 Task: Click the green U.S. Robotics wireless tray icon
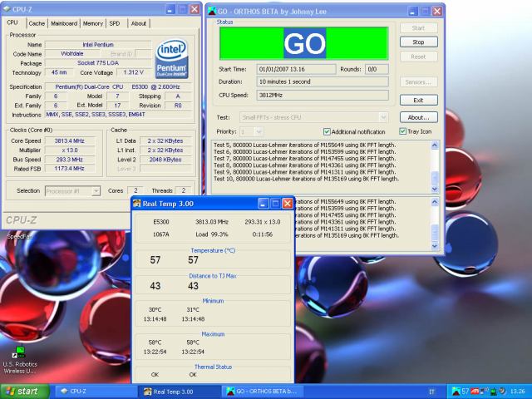click(494, 392)
